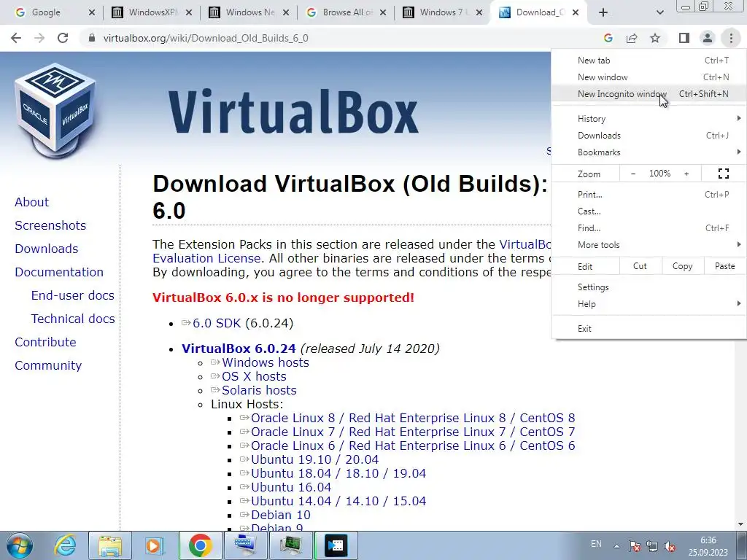
Task: Click the share page icon
Action: tap(632, 38)
